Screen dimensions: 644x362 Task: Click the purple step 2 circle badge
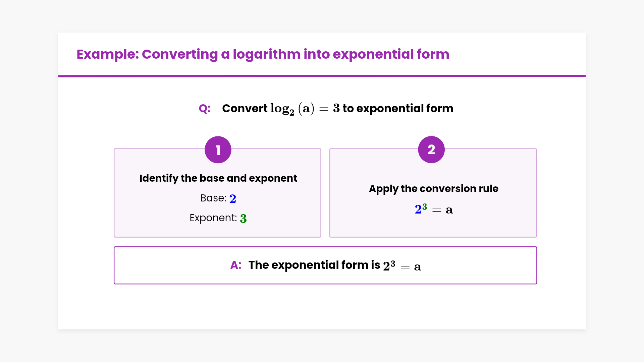(x=431, y=149)
